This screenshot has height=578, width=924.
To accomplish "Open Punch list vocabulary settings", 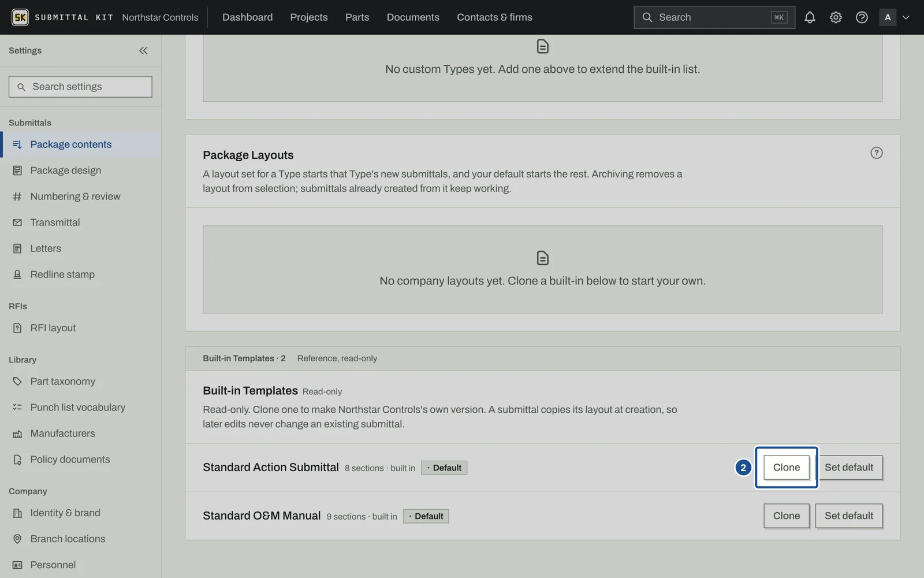I will coord(80,407).
